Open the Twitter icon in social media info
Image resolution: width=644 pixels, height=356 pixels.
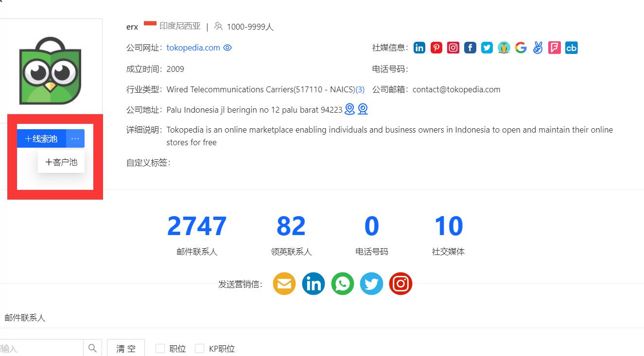[487, 48]
